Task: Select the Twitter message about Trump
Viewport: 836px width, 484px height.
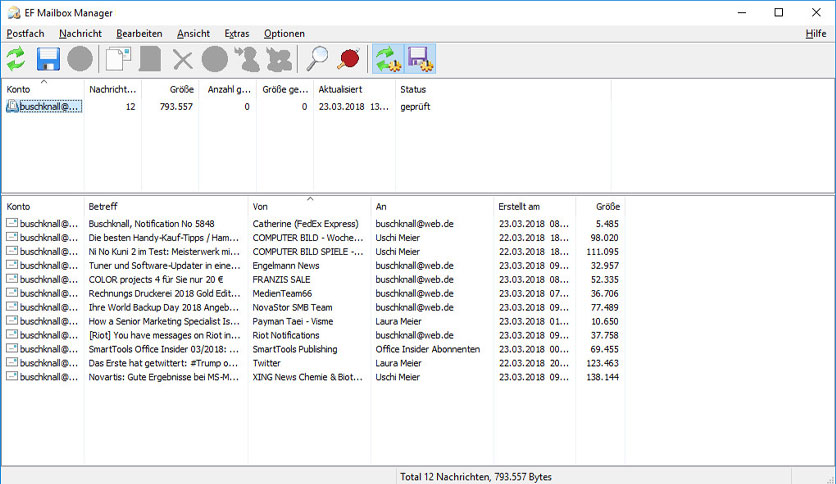Action: coord(164,364)
